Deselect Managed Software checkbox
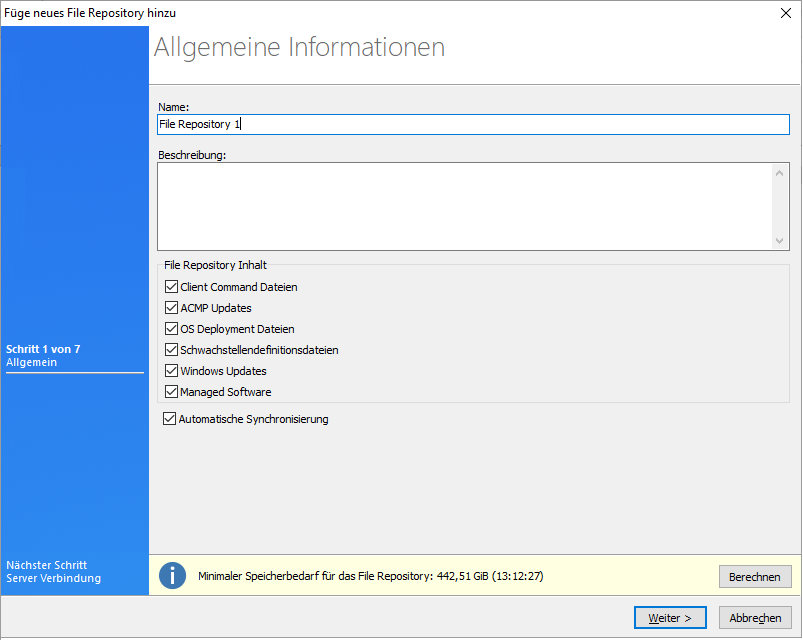 click(171, 392)
